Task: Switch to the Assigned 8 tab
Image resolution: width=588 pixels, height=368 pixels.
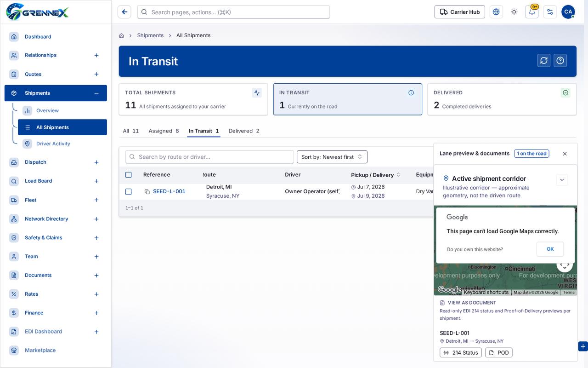Action: click(164, 131)
